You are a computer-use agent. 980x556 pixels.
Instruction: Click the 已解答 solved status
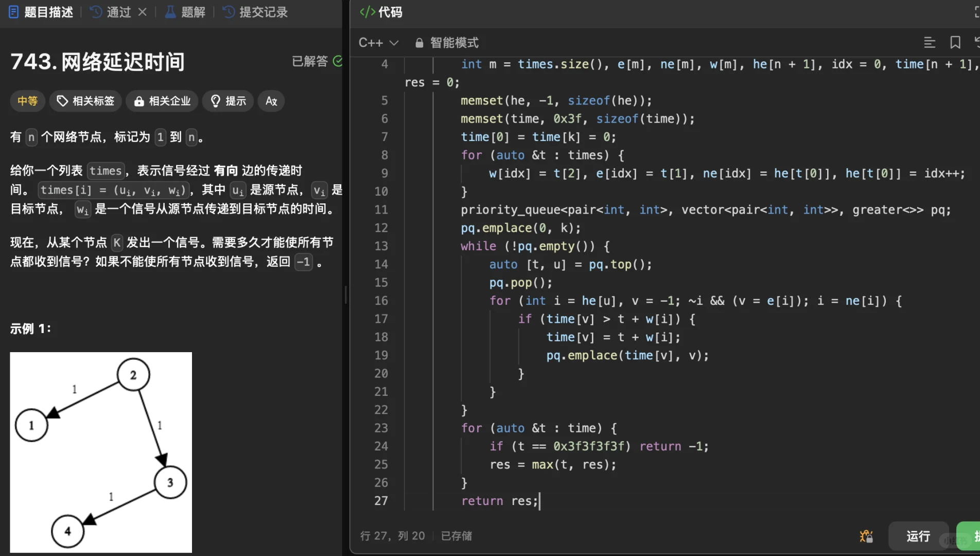pyautogui.click(x=317, y=61)
